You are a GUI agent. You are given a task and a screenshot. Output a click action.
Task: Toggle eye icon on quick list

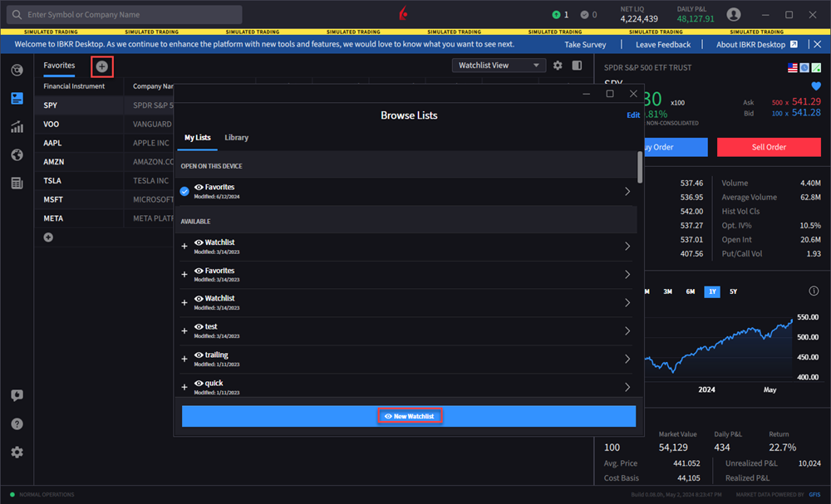(199, 383)
